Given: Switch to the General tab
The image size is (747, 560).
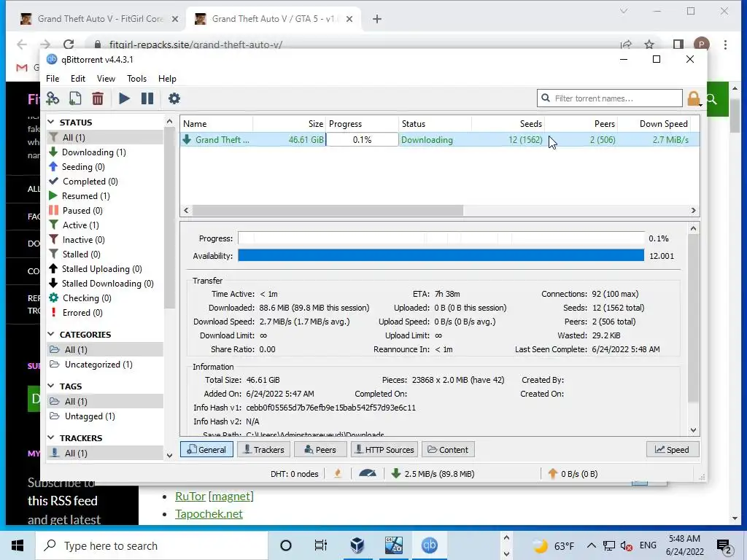Looking at the screenshot, I should pyautogui.click(x=206, y=449).
